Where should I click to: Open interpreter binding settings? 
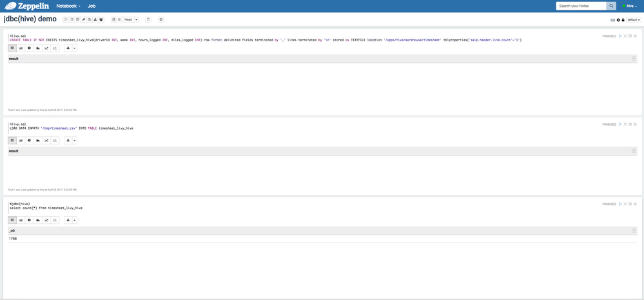click(x=618, y=20)
